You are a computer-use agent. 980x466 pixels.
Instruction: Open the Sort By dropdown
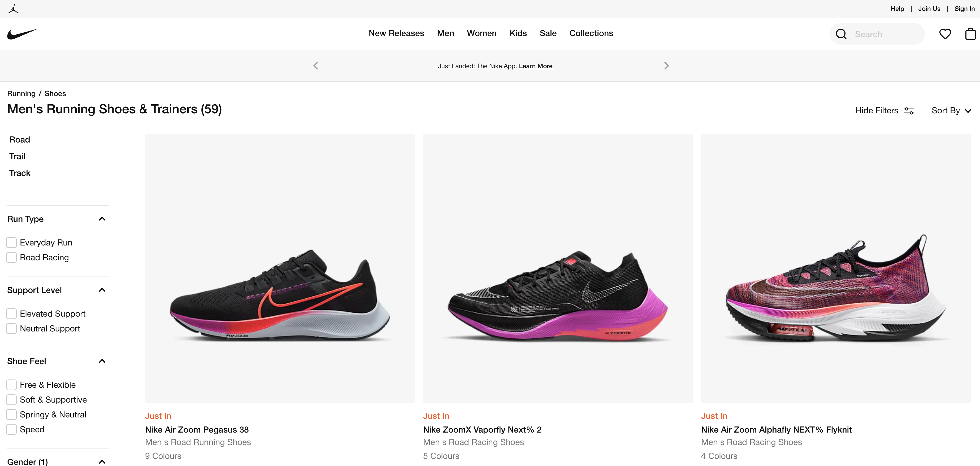pos(951,110)
